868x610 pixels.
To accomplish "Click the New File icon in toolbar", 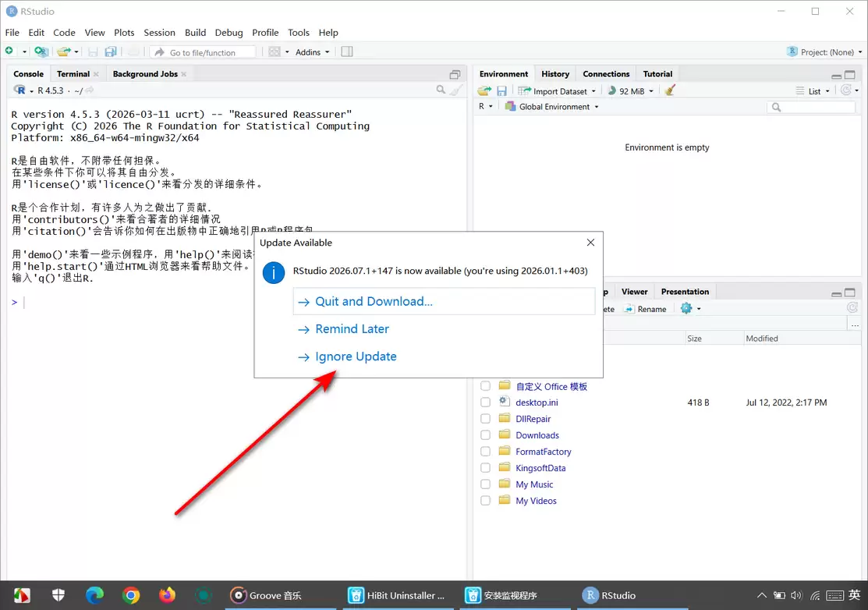I will point(9,51).
